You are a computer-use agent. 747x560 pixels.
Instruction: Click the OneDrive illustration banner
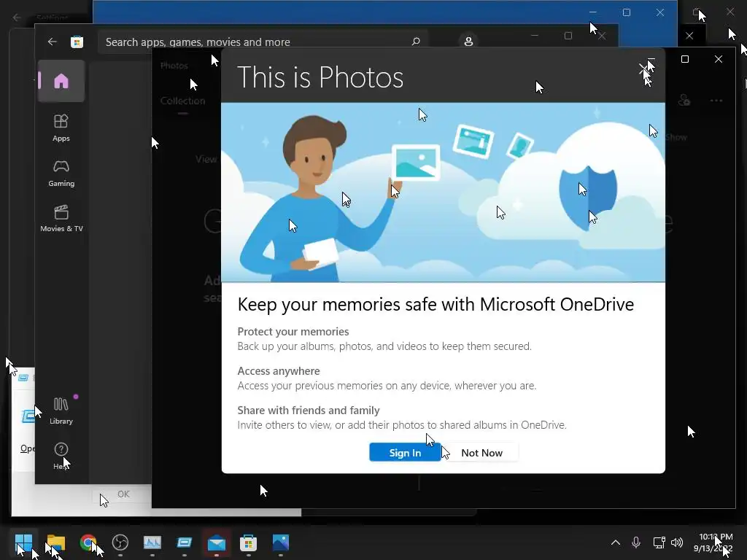(x=443, y=192)
